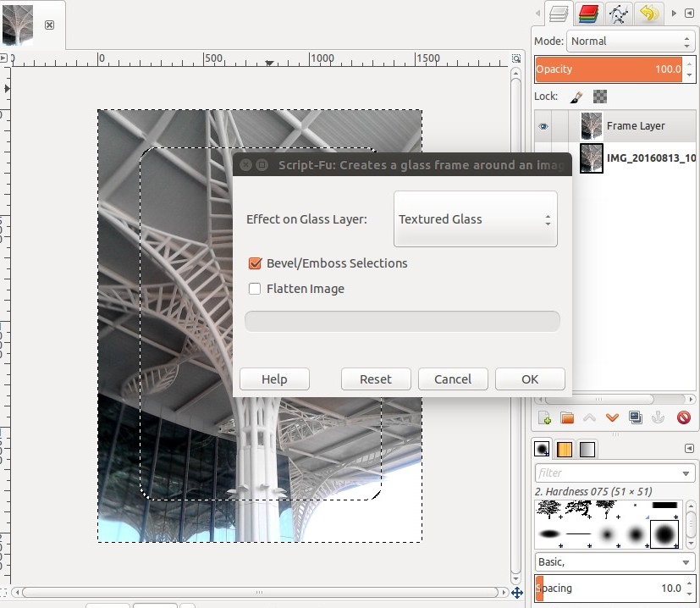Click the brush grid vertical scrollbar

[x=690, y=526]
